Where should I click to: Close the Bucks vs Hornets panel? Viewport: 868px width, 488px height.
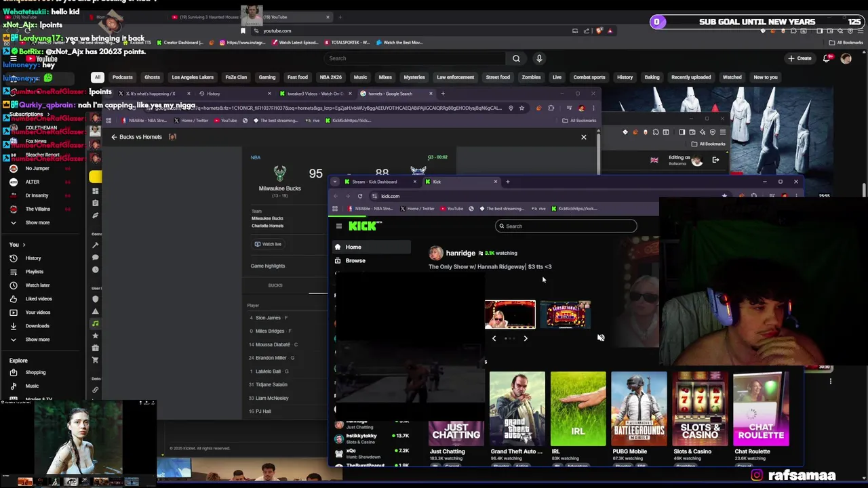pos(583,137)
